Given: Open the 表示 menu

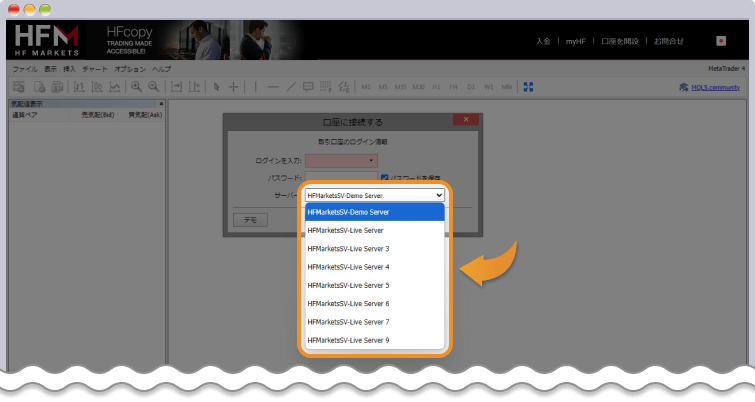Looking at the screenshot, I should coord(51,69).
